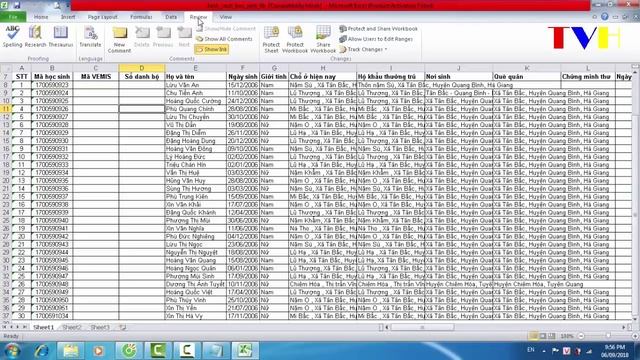The image size is (640, 360).
Task: Go to Next comment
Action: pyautogui.click(x=184, y=37)
